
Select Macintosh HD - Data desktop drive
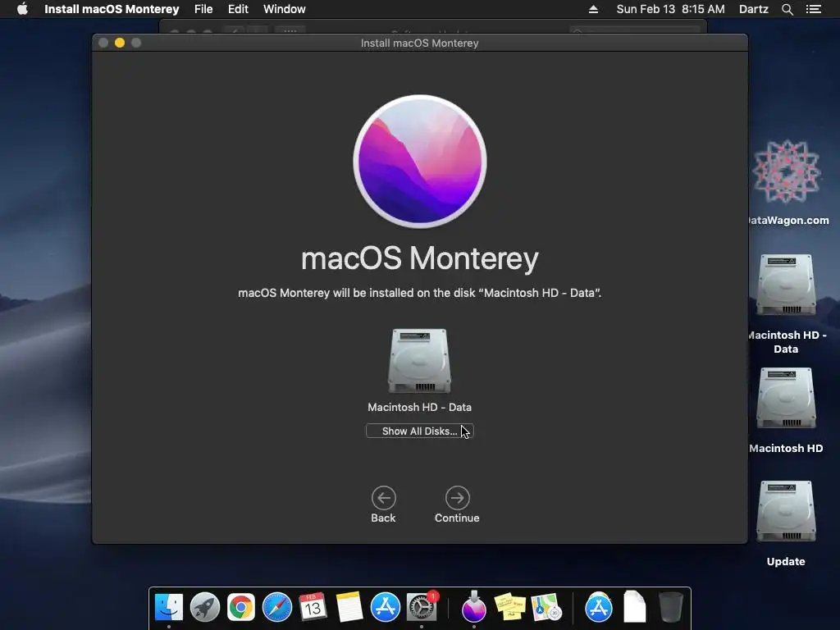786,285
